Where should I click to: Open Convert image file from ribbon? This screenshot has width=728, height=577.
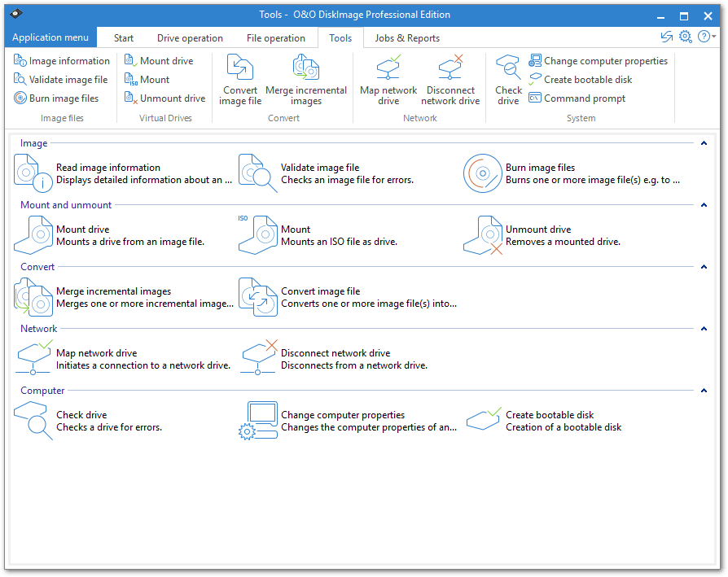[240, 80]
